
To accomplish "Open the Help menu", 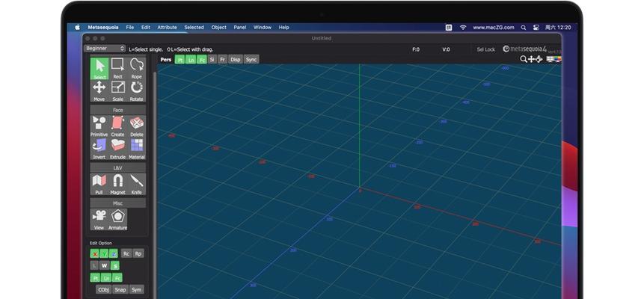I will tap(283, 28).
